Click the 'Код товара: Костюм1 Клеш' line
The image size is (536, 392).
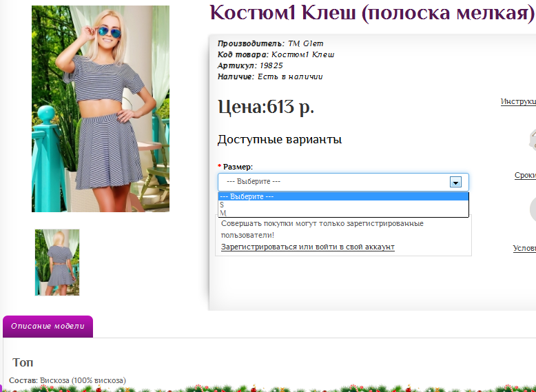(x=276, y=54)
